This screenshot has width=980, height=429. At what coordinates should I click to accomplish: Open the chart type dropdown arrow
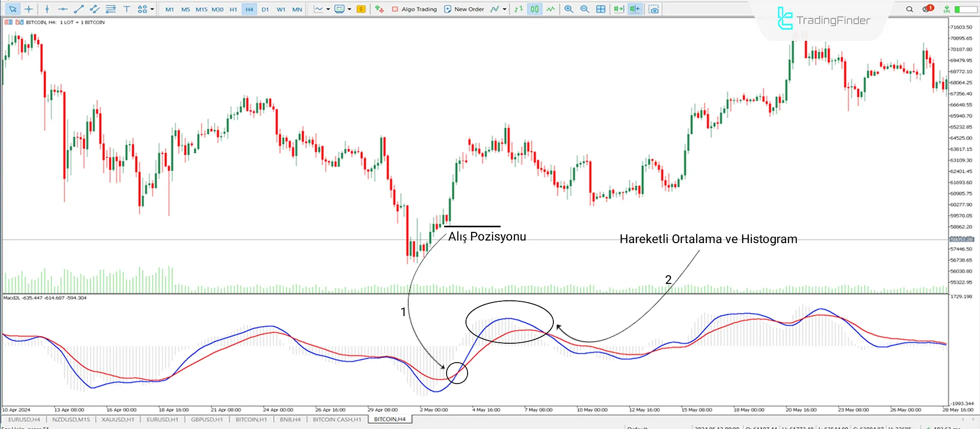point(328,9)
